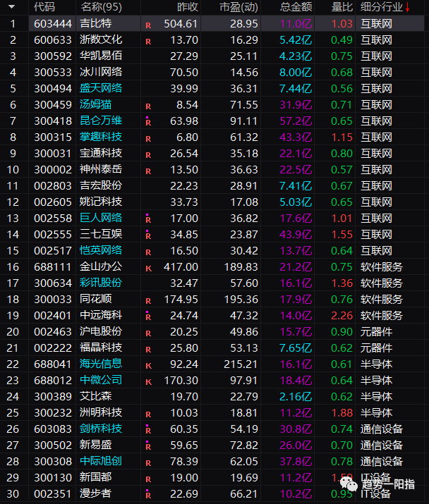Click stock code 300418

point(53,121)
